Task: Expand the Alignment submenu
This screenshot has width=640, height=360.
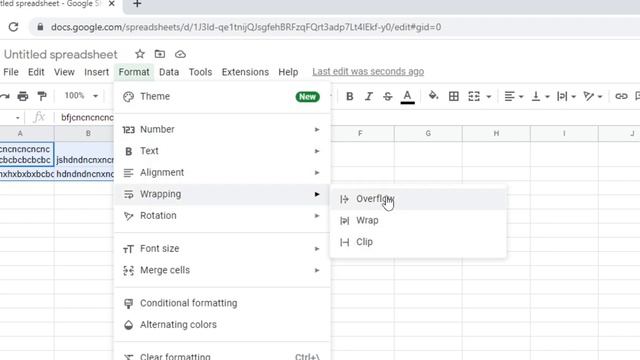Action: [222, 173]
